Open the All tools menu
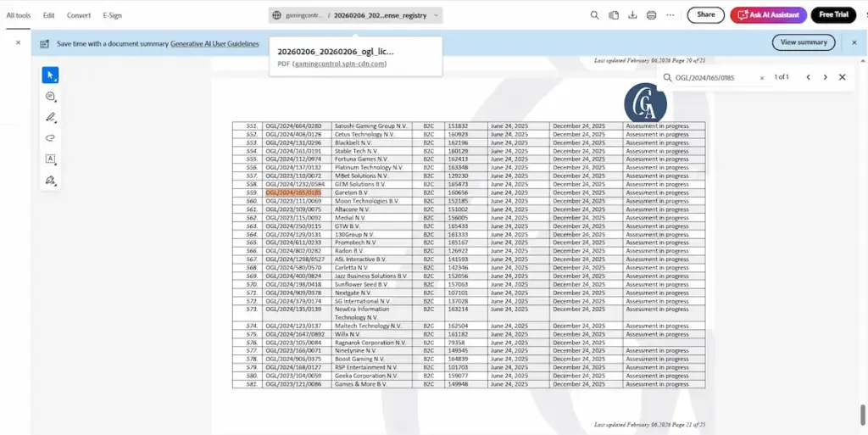 [19, 15]
